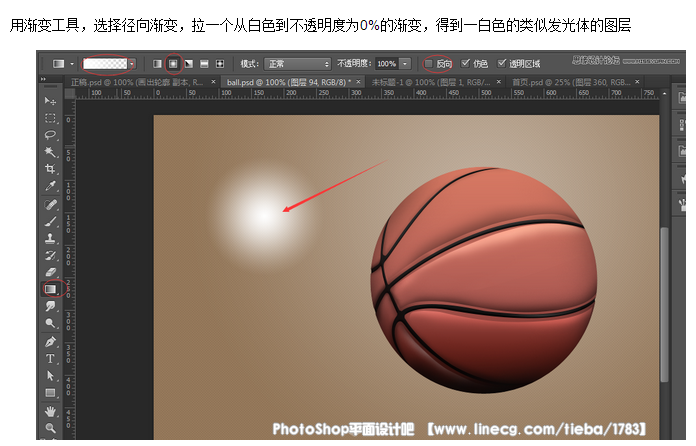Click the gradient tool preset icon in options bar
The height and width of the screenshot is (446, 696).
(59, 64)
